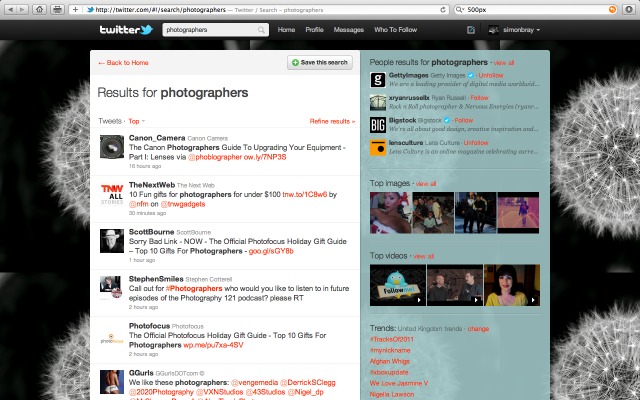The image size is (640, 400).
Task: Open the Tweets Top filter dropdown
Action: click(137, 121)
